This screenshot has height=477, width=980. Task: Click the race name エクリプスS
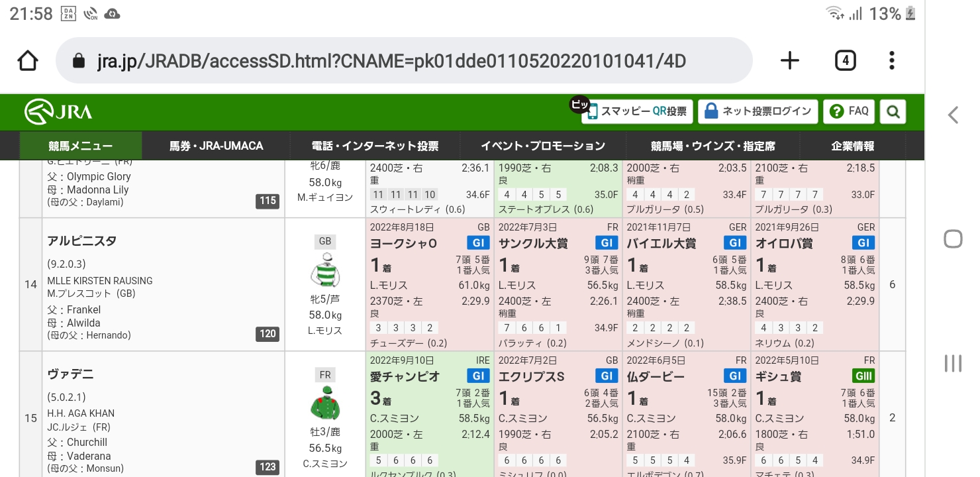(531, 377)
